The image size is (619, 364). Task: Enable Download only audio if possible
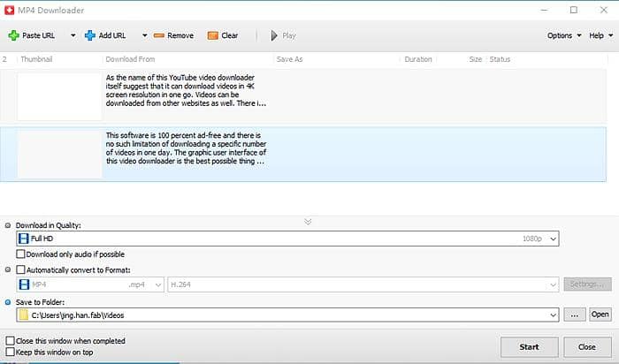tap(20, 254)
